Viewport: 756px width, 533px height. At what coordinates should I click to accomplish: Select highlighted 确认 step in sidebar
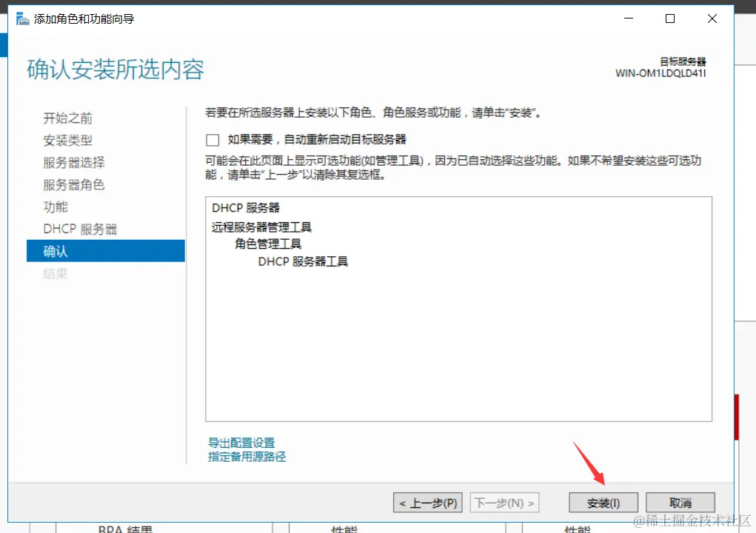tap(106, 251)
